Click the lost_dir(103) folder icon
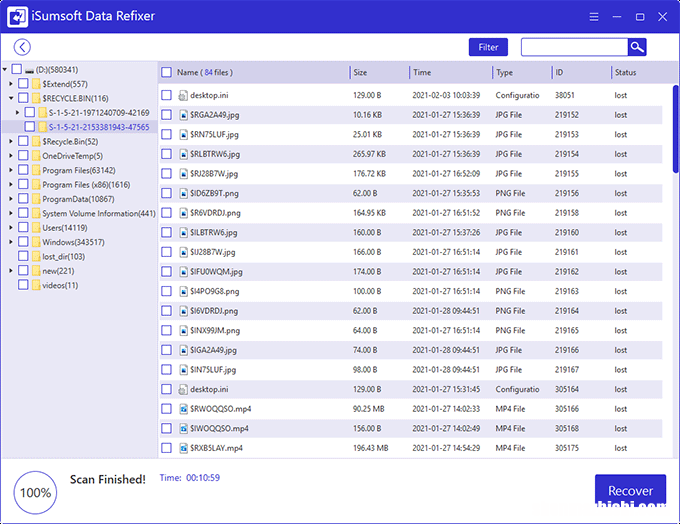This screenshot has height=524, width=680. coord(36,256)
